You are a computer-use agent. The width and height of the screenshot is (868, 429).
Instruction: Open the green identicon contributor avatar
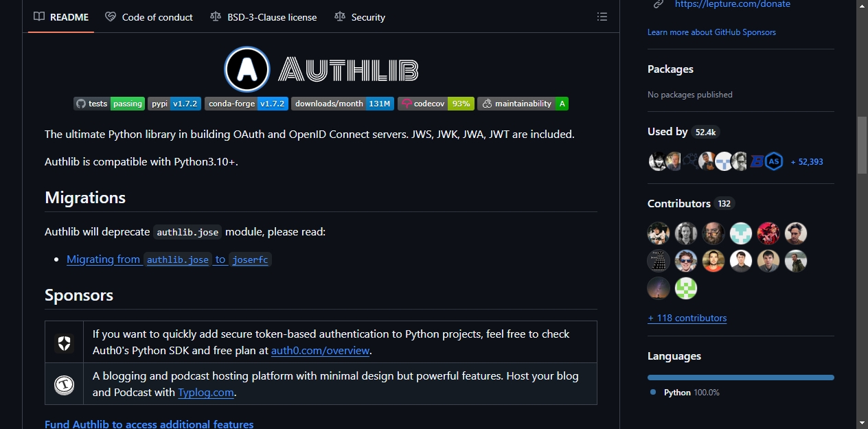(x=686, y=288)
